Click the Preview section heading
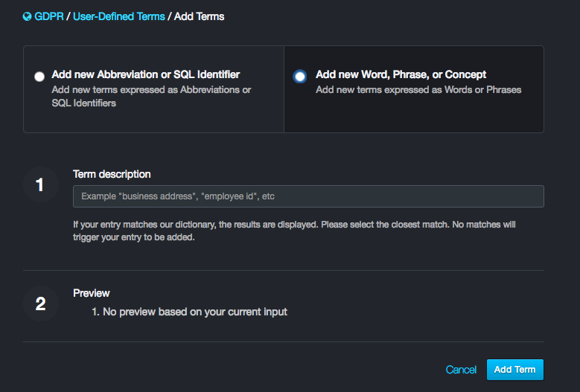Image resolution: width=580 pixels, height=392 pixels. tap(92, 293)
